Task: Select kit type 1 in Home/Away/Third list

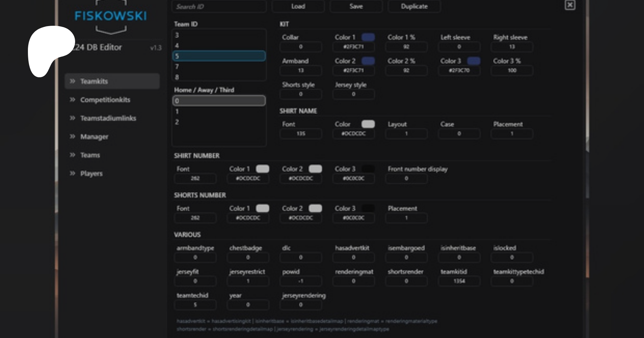Action: 219,112
